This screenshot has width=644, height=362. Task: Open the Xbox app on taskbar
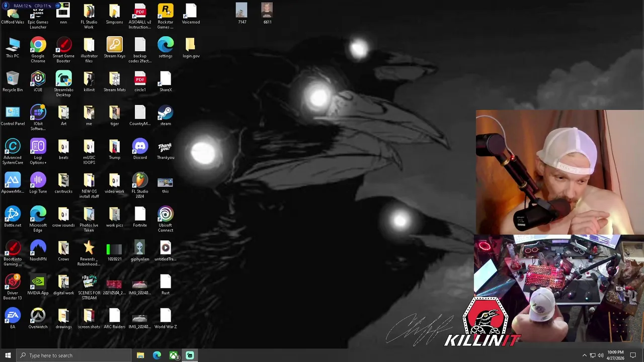(x=174, y=355)
